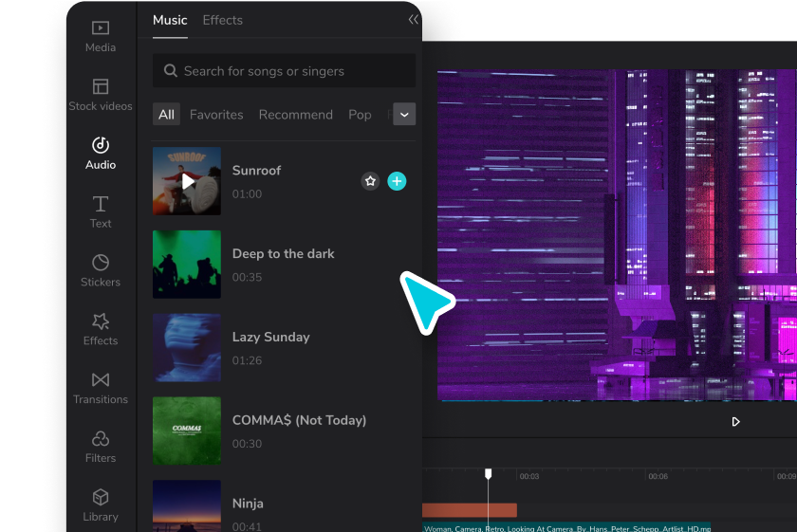Open the Text tool panel
Viewport: 797px width, 532px height.
(101, 211)
